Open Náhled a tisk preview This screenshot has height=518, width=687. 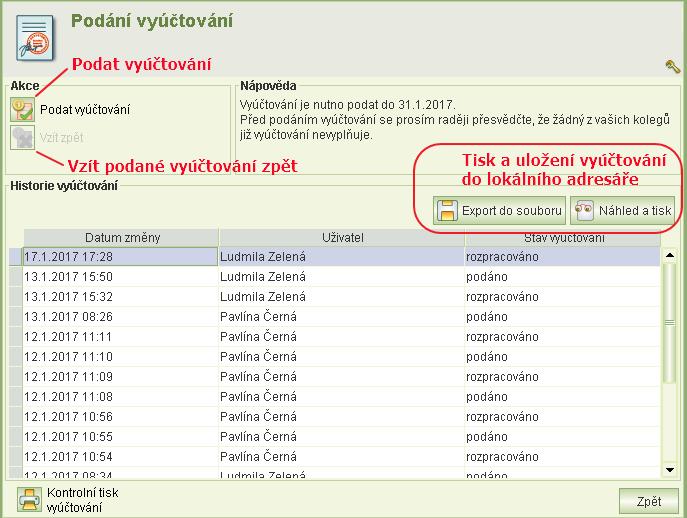click(x=622, y=211)
